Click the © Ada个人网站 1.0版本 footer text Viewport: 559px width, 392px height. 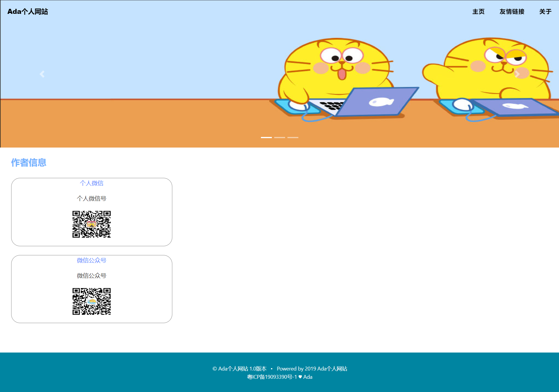tap(239, 369)
